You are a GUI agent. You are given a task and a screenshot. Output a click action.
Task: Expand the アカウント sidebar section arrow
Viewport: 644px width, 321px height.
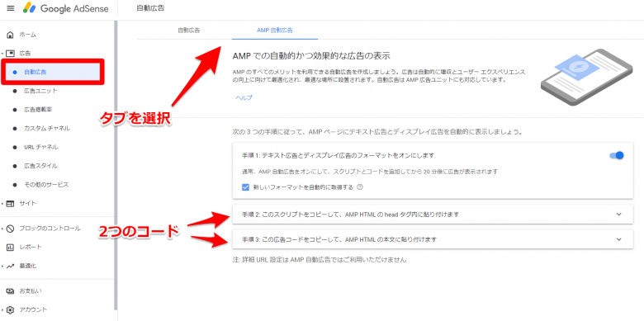click(x=2, y=309)
